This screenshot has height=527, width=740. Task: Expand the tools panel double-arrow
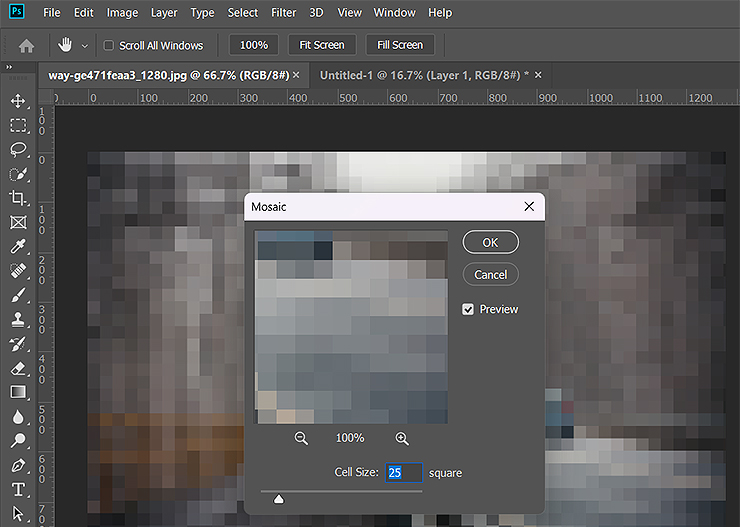[x=8, y=67]
